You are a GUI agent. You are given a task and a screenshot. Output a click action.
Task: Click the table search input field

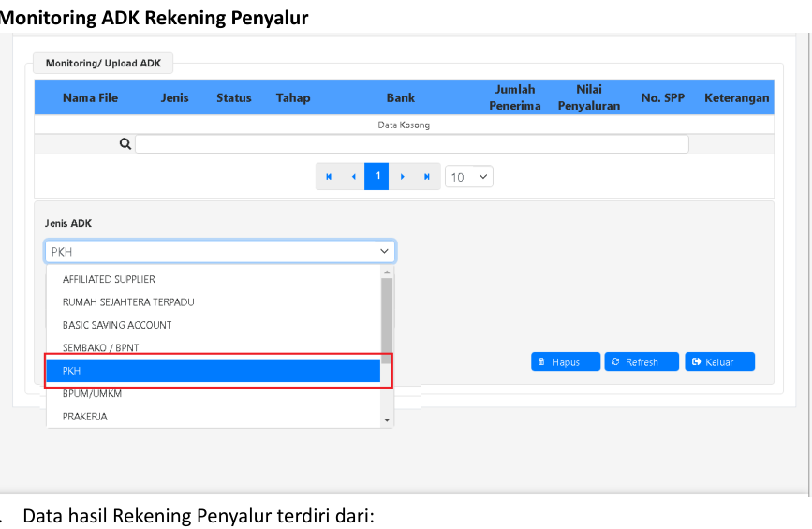tap(411, 144)
